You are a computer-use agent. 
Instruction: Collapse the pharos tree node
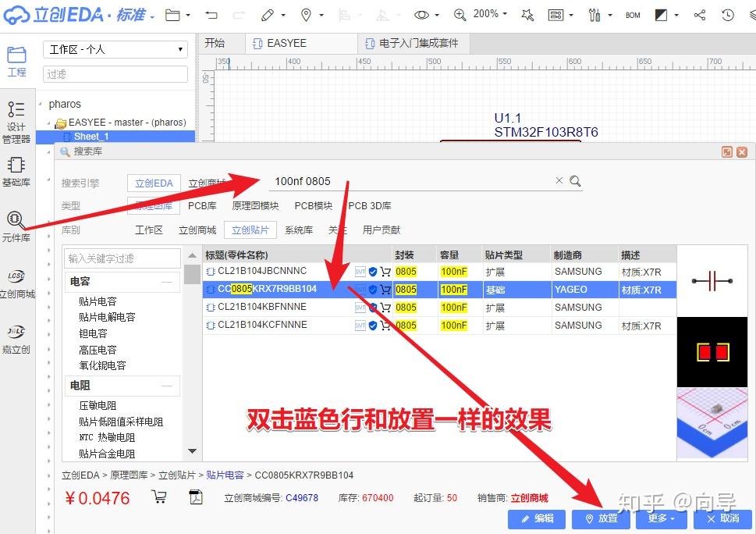click(x=41, y=104)
